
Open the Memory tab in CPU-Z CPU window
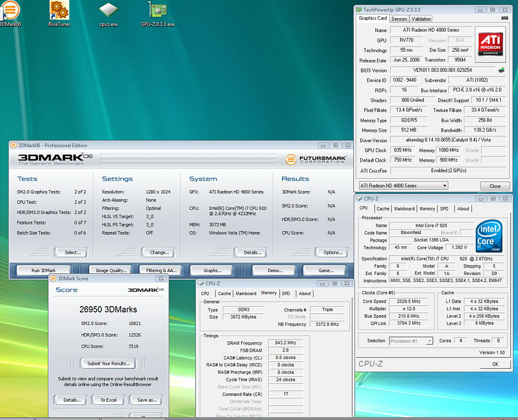point(427,209)
